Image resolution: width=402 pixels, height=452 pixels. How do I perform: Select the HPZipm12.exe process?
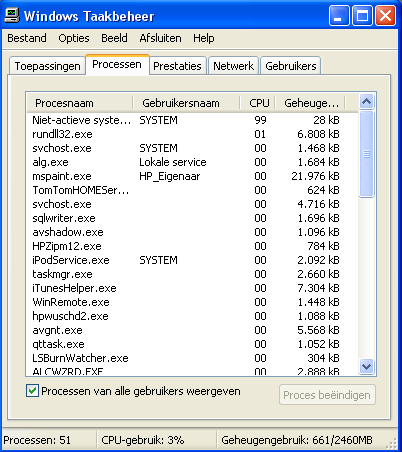point(192,246)
